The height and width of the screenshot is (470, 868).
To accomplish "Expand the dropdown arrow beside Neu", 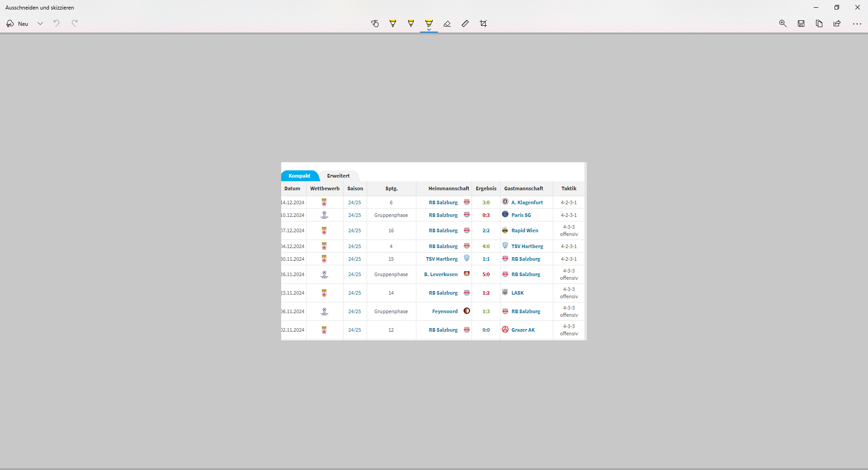I will click(x=40, y=23).
